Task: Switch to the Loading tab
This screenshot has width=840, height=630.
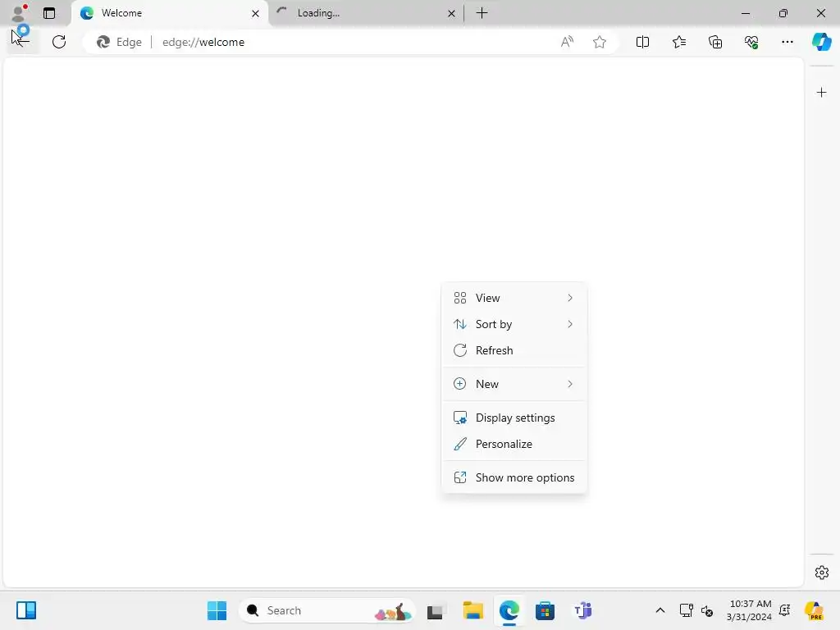Action: 365,13
